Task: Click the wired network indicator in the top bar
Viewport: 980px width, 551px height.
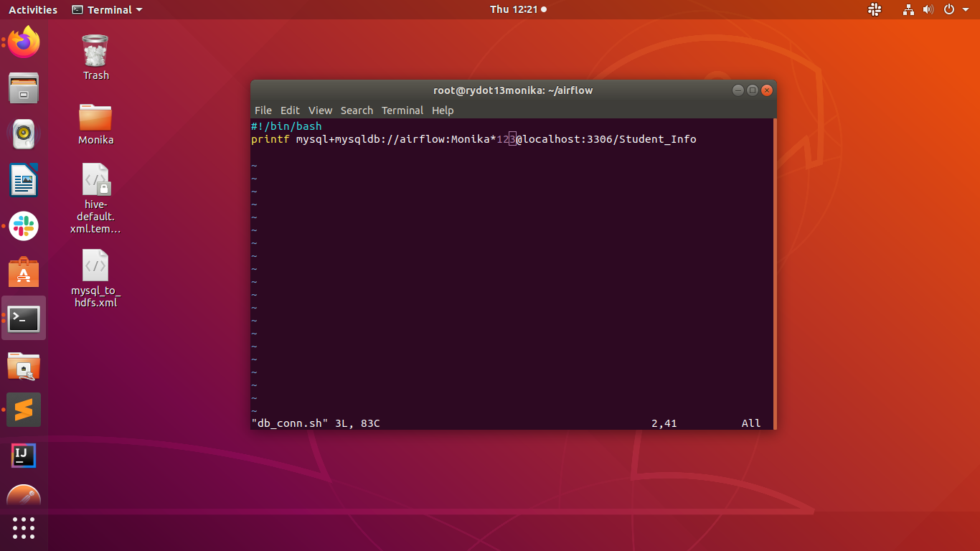Action: (x=908, y=10)
